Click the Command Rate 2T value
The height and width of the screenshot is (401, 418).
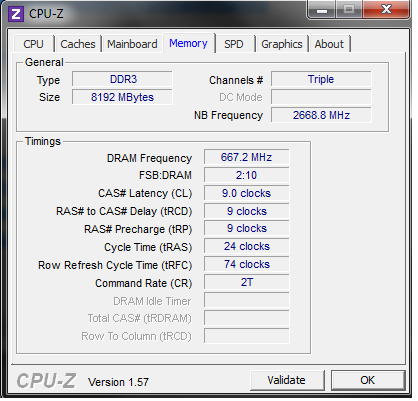pos(247,282)
